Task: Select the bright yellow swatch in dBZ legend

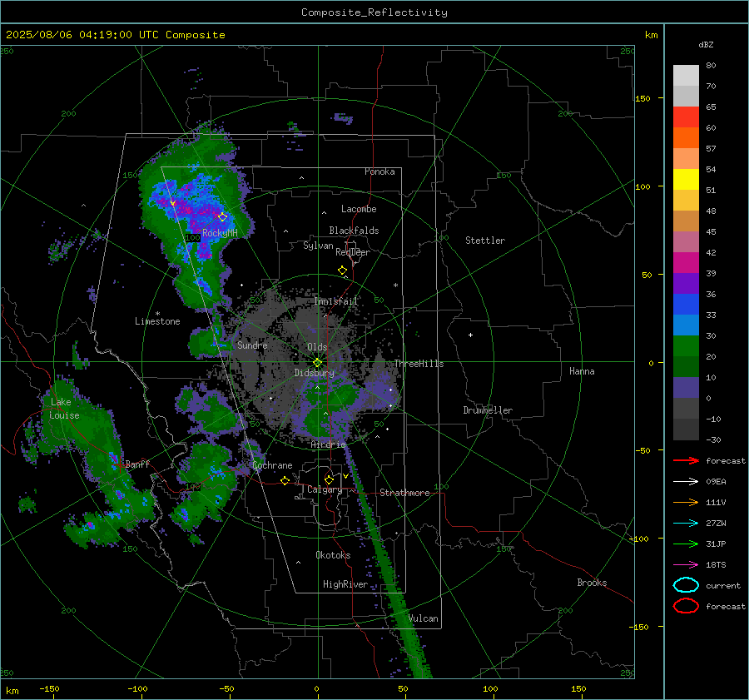Action: tap(686, 180)
